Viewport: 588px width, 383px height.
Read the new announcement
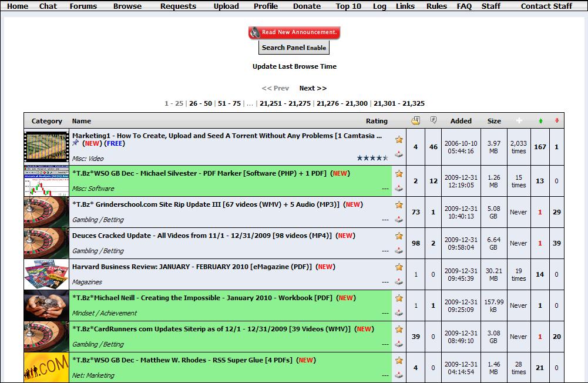coord(294,33)
